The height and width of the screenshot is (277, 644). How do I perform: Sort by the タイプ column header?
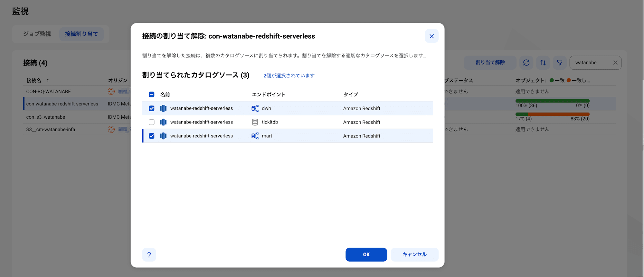tap(351, 94)
